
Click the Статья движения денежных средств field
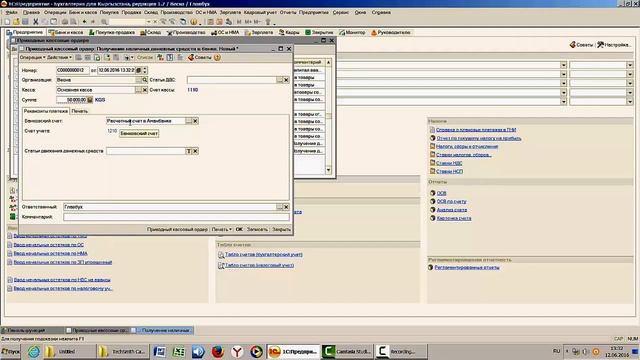(146, 151)
